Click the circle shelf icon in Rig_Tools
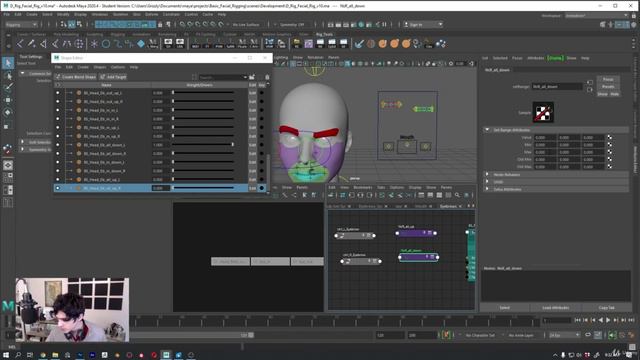The width and height of the screenshot is (640, 360). click(x=106, y=44)
